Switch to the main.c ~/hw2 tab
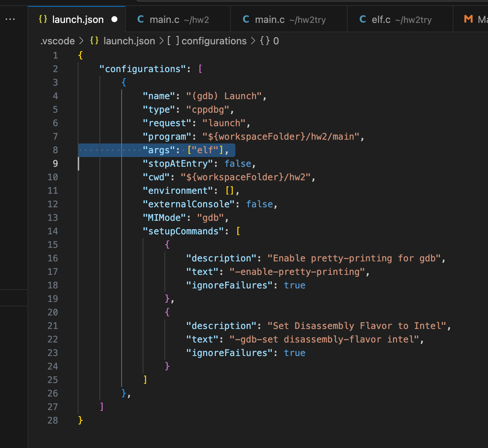488x448 pixels. 179,20
